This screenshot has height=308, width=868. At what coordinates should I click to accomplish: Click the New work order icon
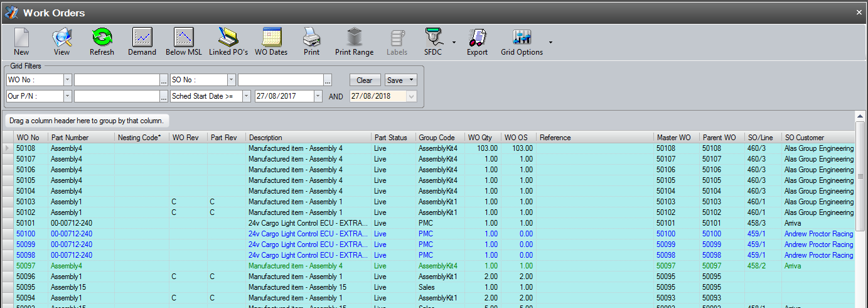click(x=21, y=41)
